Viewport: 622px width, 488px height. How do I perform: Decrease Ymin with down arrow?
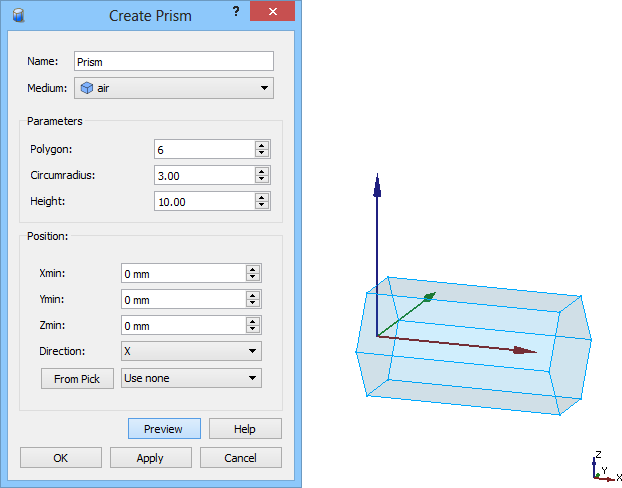click(253, 304)
